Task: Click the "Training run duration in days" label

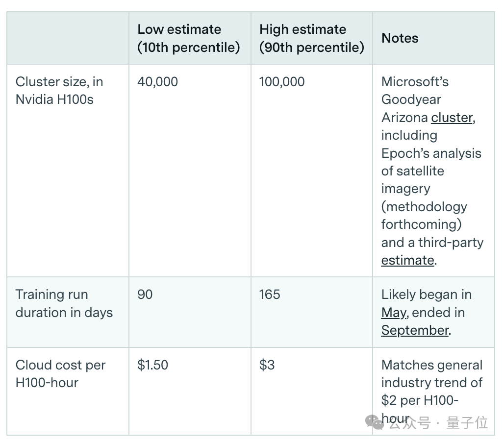Action: pyautogui.click(x=64, y=303)
